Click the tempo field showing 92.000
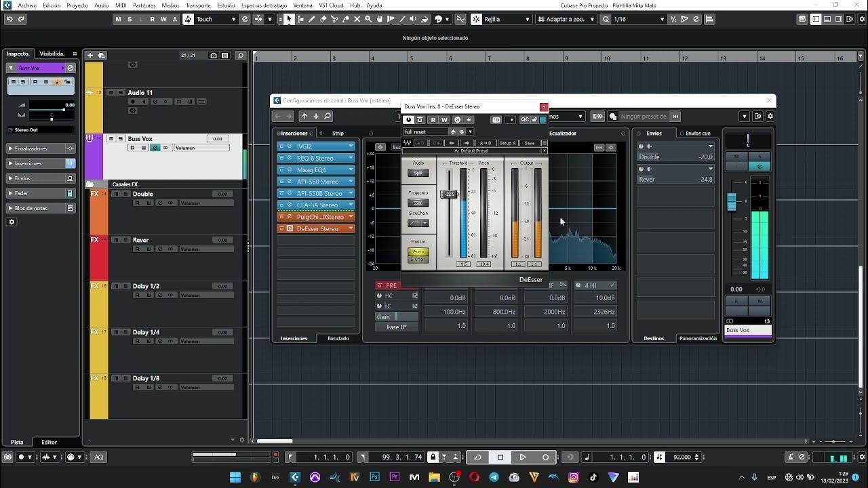The width and height of the screenshot is (868, 488). tap(682, 457)
